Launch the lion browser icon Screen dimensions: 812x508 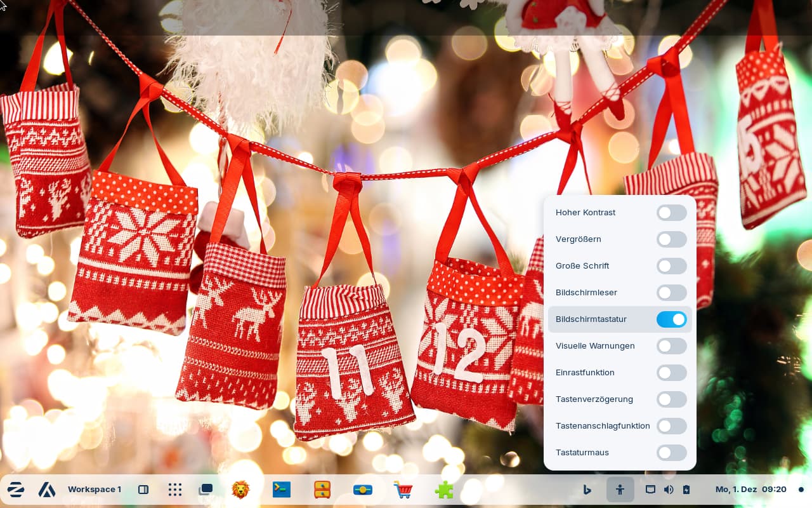(x=240, y=490)
